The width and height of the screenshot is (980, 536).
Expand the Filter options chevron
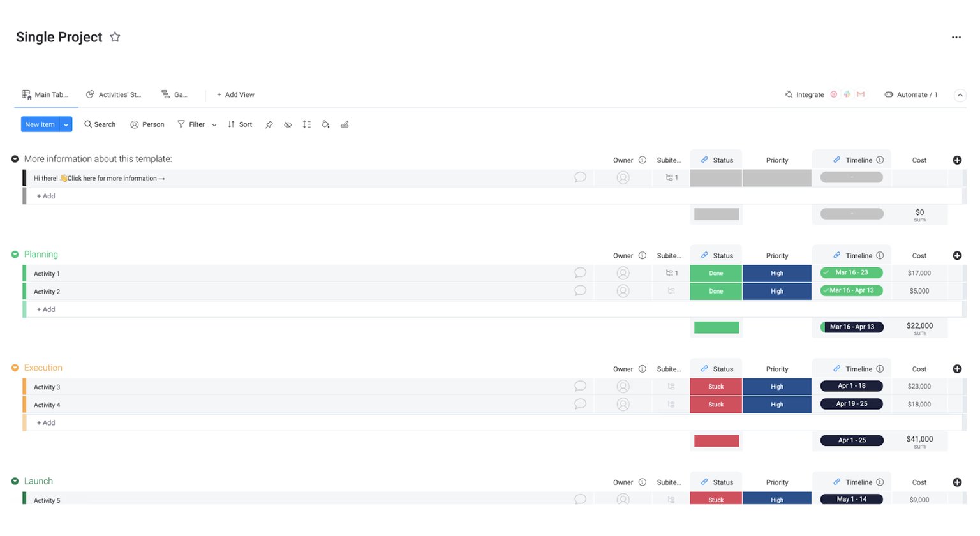[x=214, y=125]
